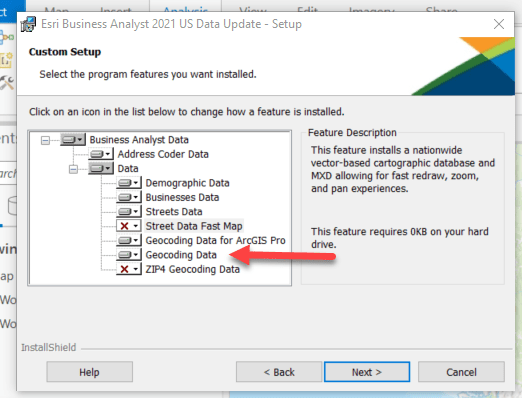Click the tools icon in background ArcGIS window
Screen dimensions: 522x398
pos(7,83)
